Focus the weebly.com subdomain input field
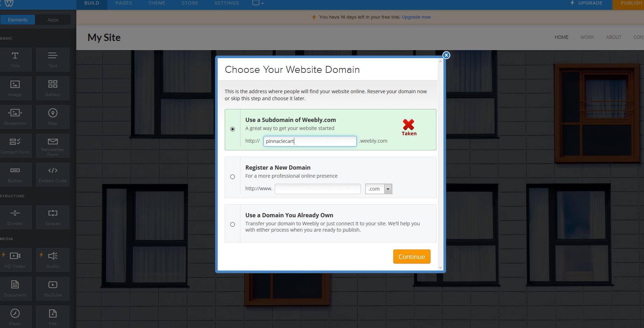Viewport: 644px width, 328px height. coord(310,141)
